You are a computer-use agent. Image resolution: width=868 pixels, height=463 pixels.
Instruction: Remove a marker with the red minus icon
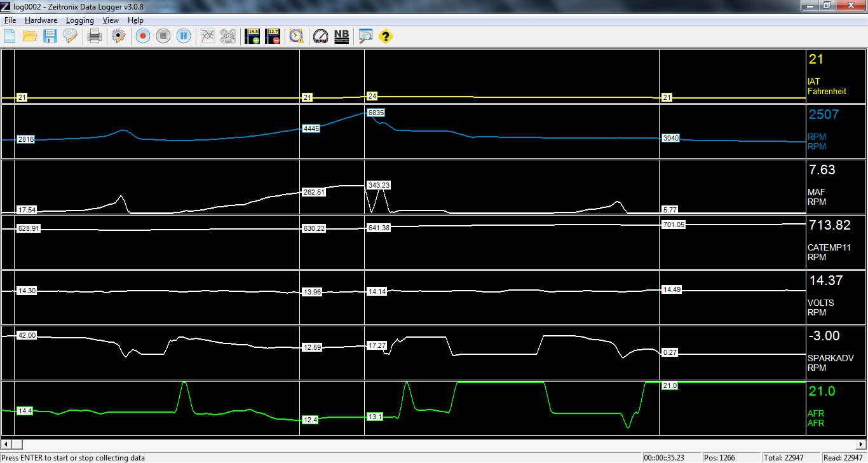(x=273, y=36)
